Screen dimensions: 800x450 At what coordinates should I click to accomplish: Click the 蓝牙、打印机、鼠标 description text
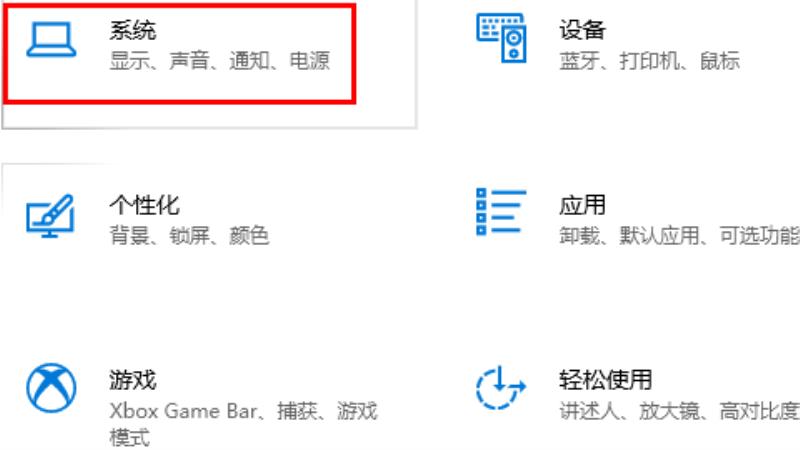[x=649, y=61]
